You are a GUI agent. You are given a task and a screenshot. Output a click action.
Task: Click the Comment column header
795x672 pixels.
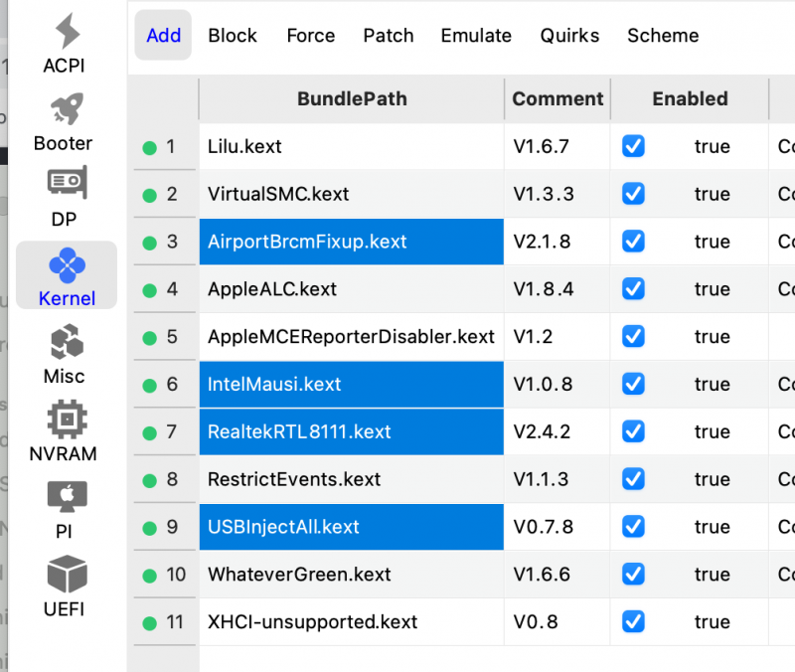pyautogui.click(x=557, y=99)
